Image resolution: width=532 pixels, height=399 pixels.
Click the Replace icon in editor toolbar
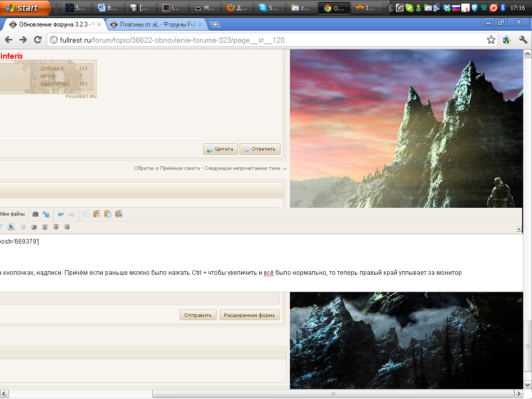[46, 214]
